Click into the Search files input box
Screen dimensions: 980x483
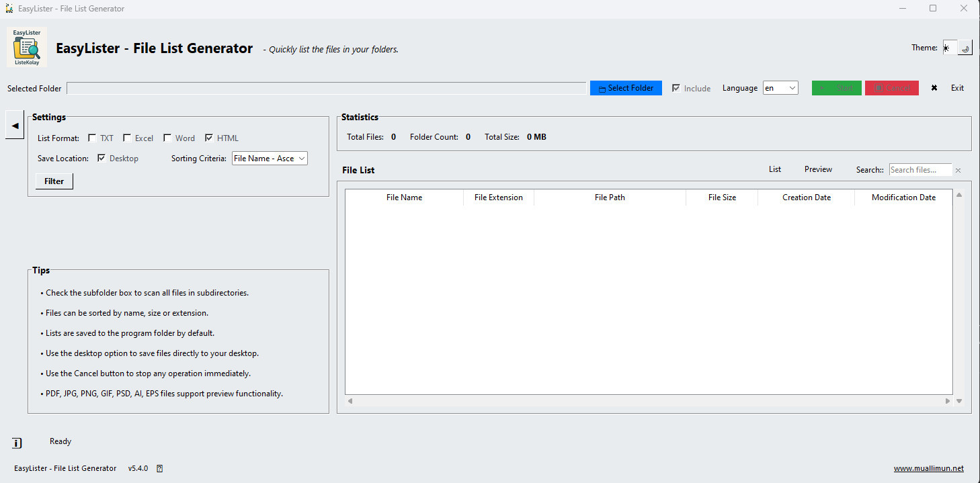click(920, 170)
